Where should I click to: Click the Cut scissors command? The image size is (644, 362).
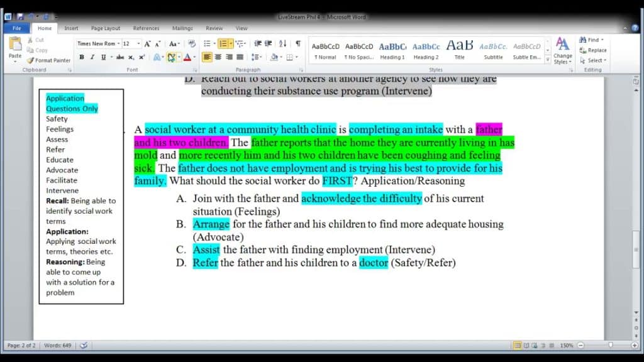coord(36,40)
